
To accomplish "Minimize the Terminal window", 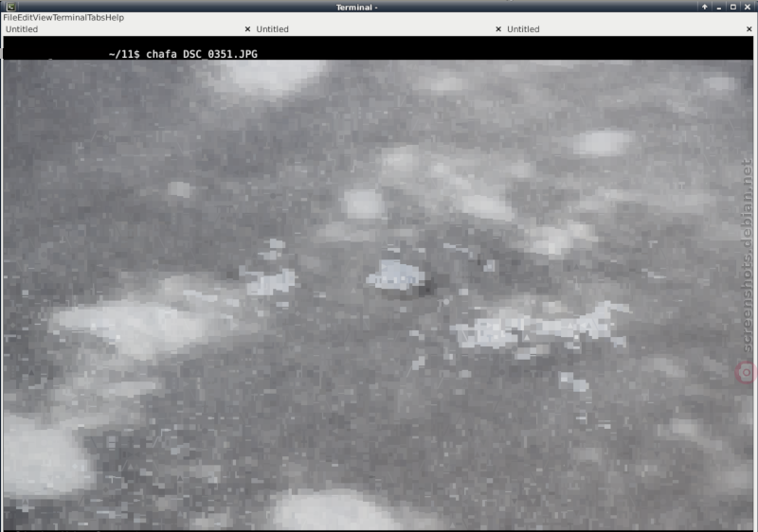I will pos(719,7).
